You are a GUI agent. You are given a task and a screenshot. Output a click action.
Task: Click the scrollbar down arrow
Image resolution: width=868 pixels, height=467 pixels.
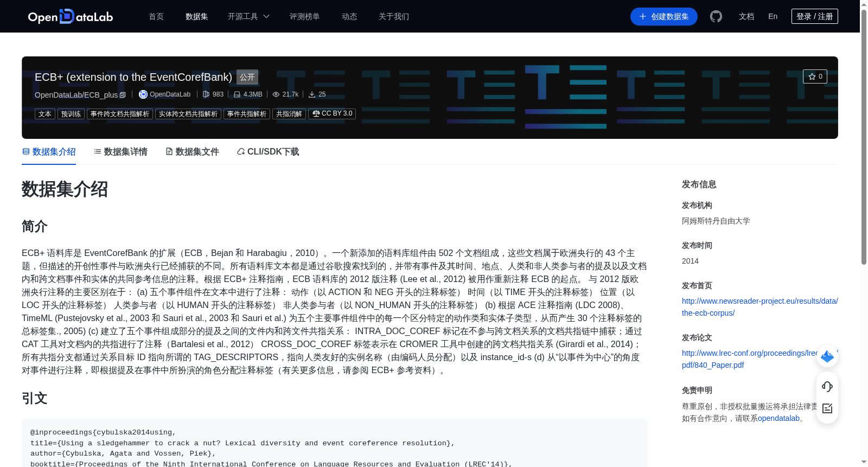click(864, 462)
